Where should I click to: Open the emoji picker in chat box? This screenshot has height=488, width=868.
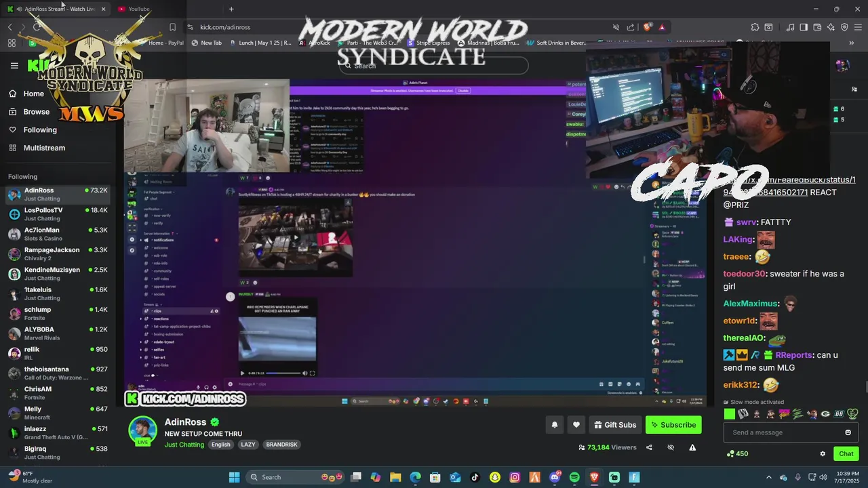tap(848, 432)
